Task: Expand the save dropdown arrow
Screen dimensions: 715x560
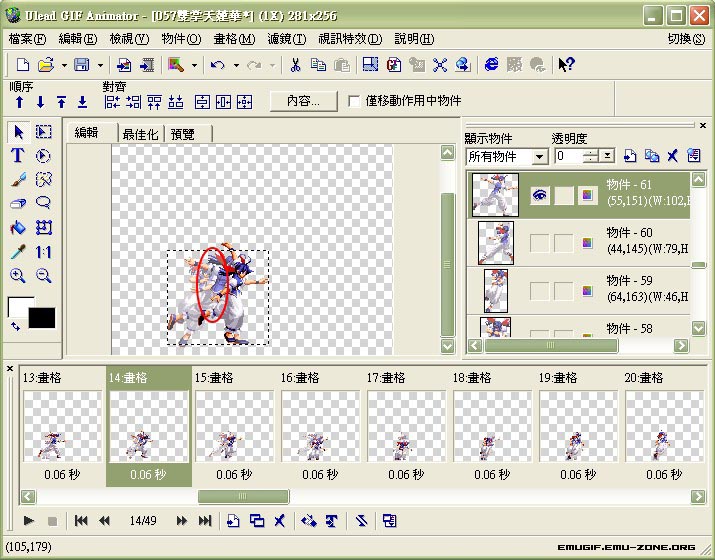Action: point(100,65)
